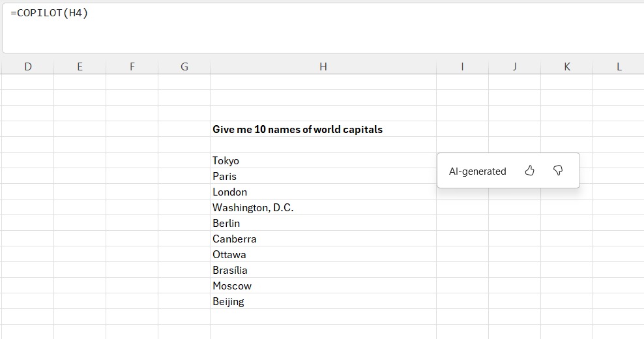Screen dimensions: 644x339
Task: Select the cell containing the world capitals prompt
Action: [323, 129]
